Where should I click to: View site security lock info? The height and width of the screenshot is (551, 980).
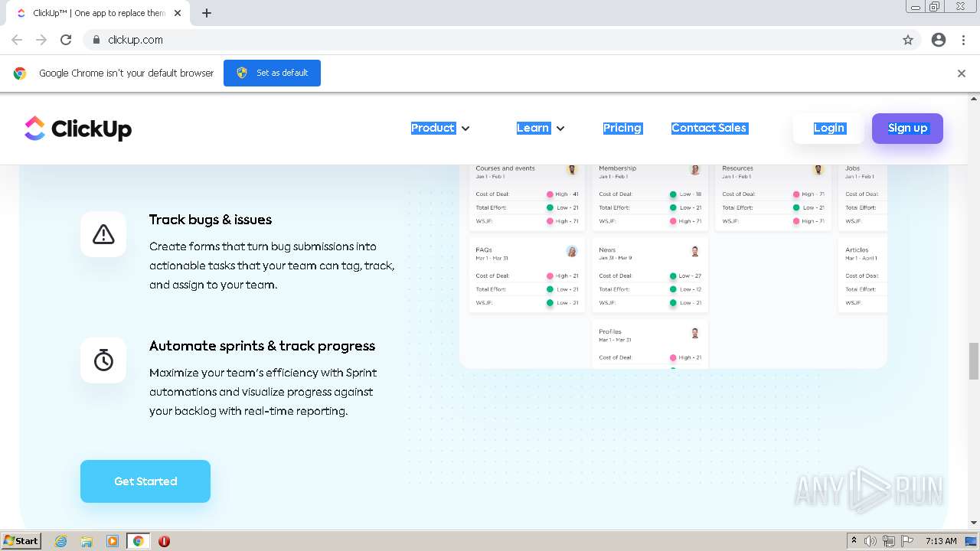click(96, 40)
